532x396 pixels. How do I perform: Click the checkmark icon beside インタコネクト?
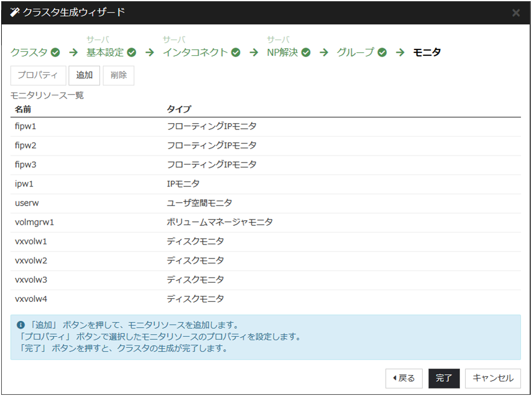[236, 53]
